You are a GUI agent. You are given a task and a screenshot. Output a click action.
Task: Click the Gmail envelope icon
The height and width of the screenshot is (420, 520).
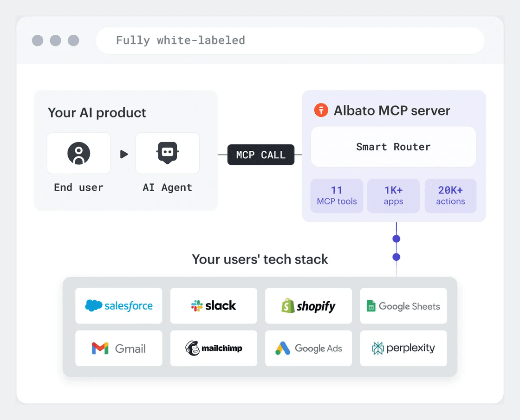point(100,348)
